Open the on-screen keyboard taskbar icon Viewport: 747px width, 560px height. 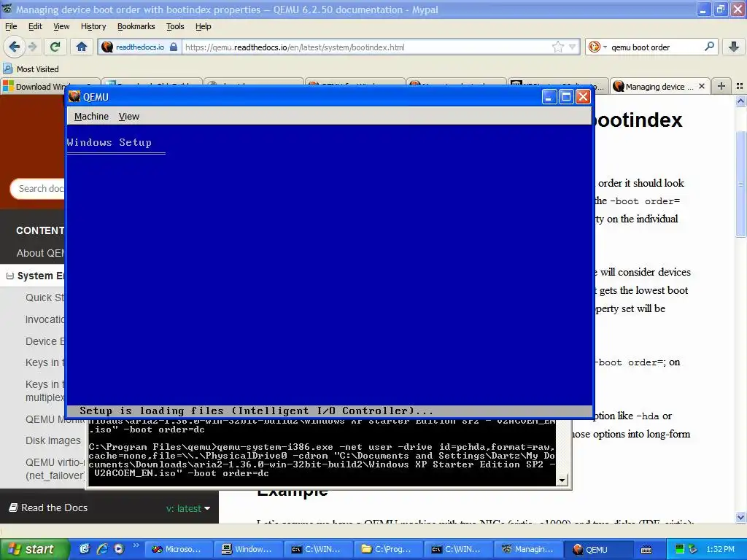click(x=646, y=550)
